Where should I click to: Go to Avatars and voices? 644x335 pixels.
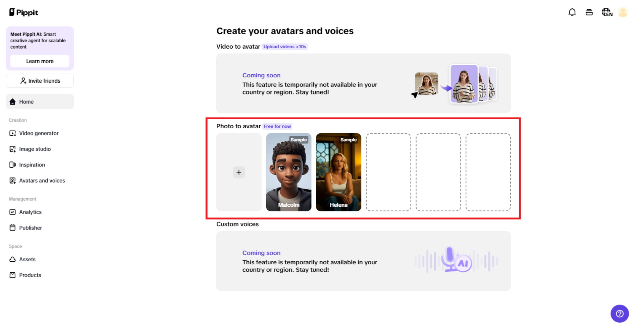click(x=42, y=180)
